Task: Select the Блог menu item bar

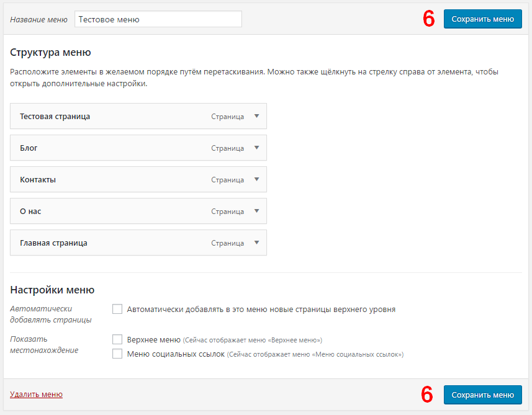Action: [138, 148]
